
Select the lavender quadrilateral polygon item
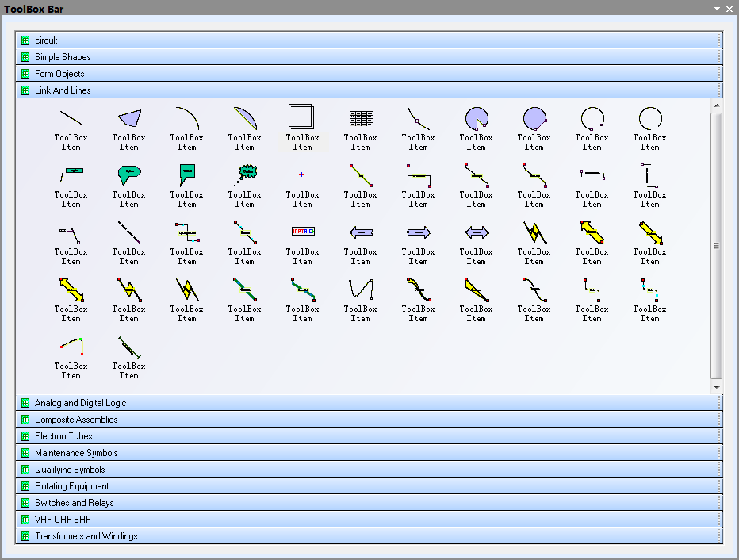pyautogui.click(x=128, y=119)
